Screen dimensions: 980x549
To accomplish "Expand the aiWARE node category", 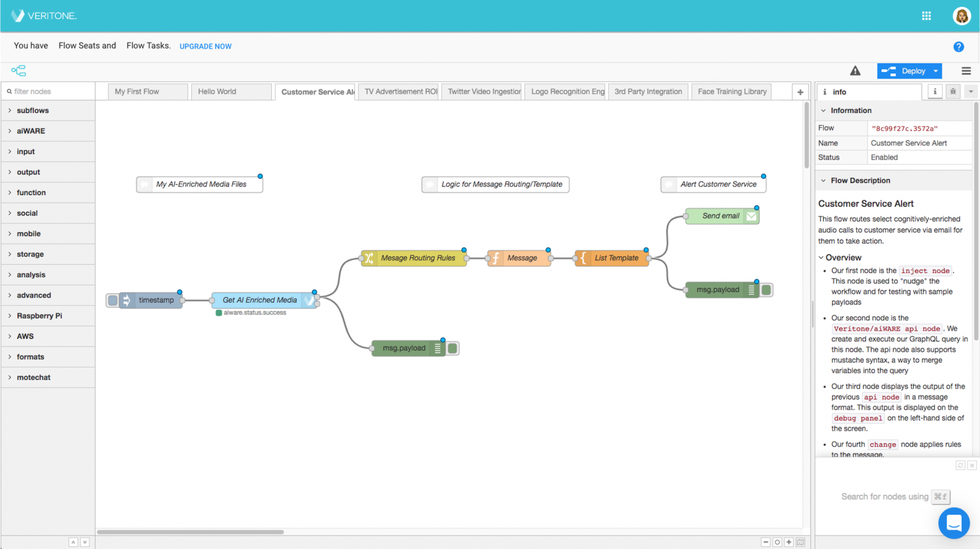I will click(31, 131).
